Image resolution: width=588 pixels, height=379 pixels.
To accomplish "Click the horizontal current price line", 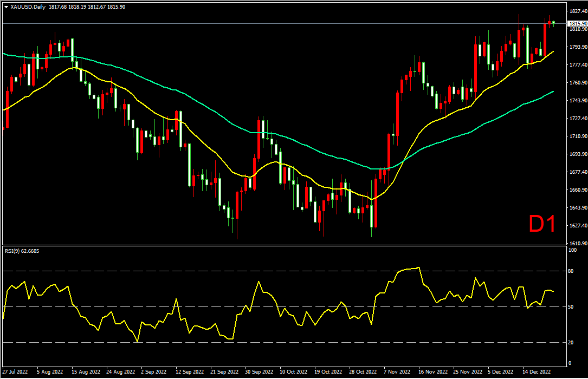I will (285, 24).
